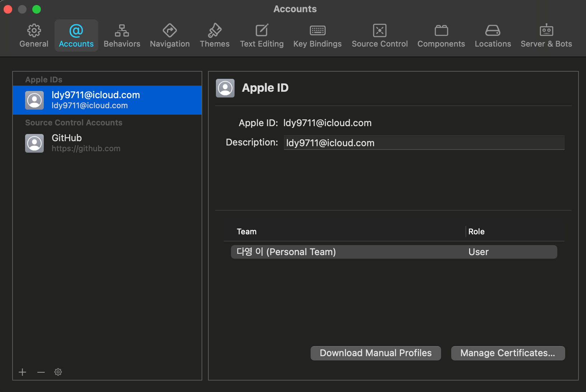The height and width of the screenshot is (392, 586).
Task: Click the Apple IDs section header
Action: [44, 80]
